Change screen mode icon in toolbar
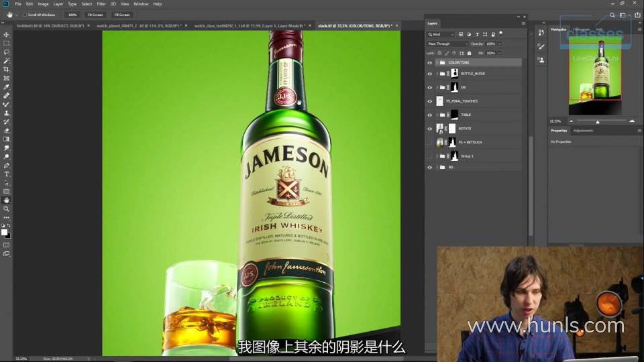 pos(6,253)
